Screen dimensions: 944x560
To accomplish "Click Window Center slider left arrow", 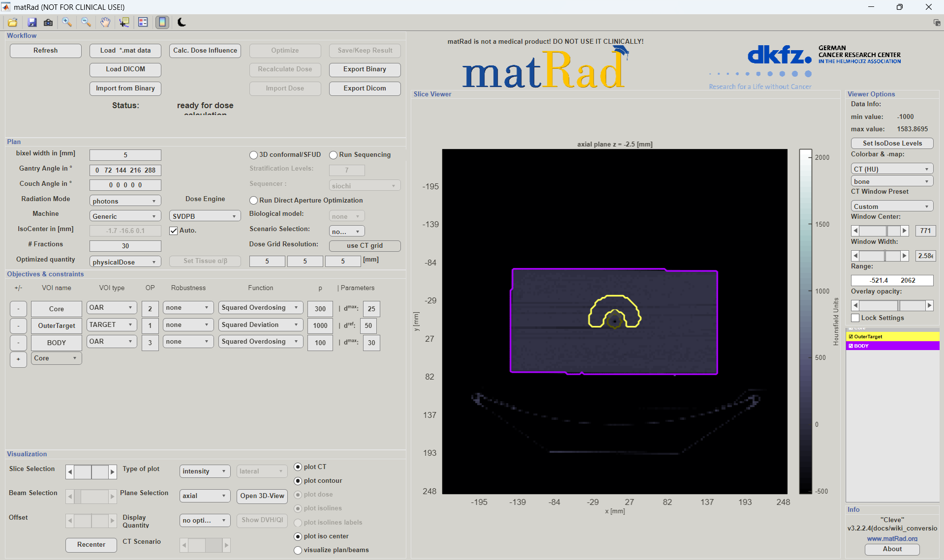I will point(855,231).
